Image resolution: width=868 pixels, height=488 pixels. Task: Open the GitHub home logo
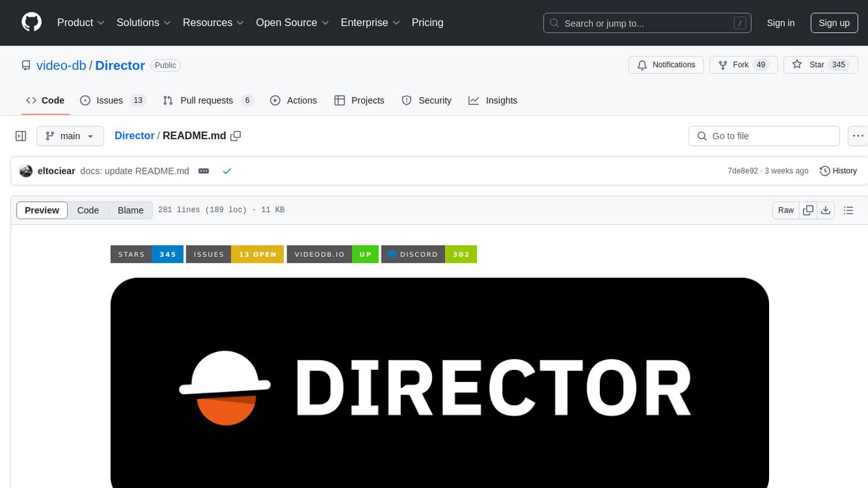[31, 22]
